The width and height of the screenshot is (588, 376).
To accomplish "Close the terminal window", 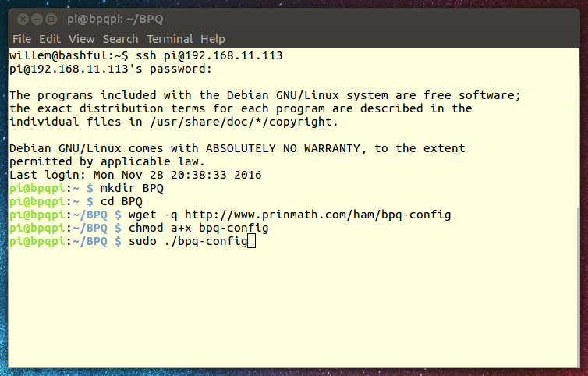I will click(23, 19).
